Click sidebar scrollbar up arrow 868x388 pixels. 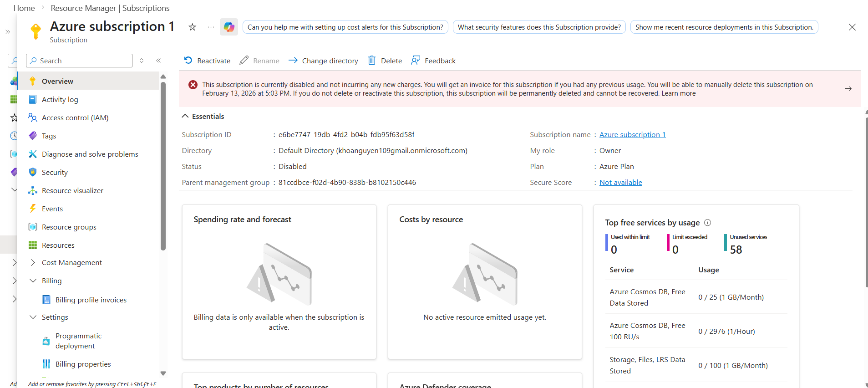163,77
